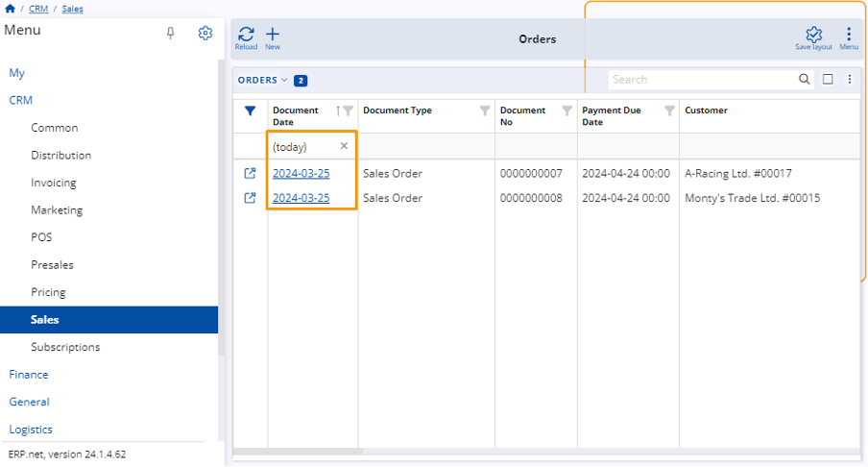The width and height of the screenshot is (868, 467).
Task: Open the My menu section
Action: (x=16, y=73)
